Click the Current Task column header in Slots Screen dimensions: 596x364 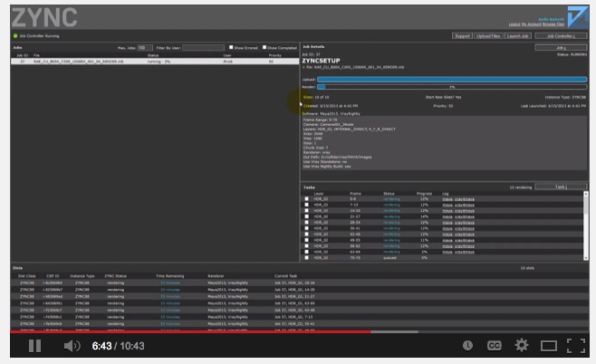pos(286,276)
